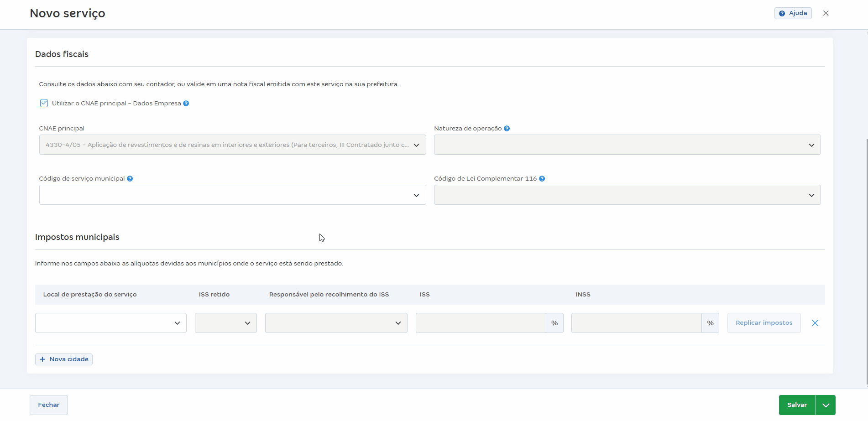Click help icon beside Utilizar o CNAE principal
The height and width of the screenshot is (421, 868).
[x=186, y=104]
